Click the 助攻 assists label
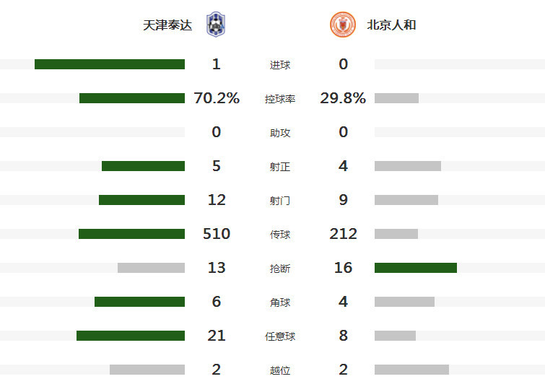 coord(280,133)
